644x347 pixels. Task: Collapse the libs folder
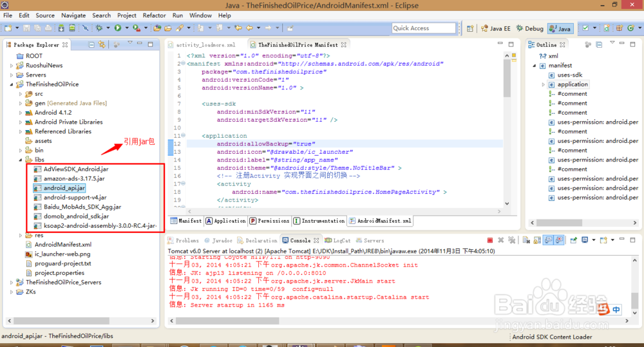(x=21, y=160)
